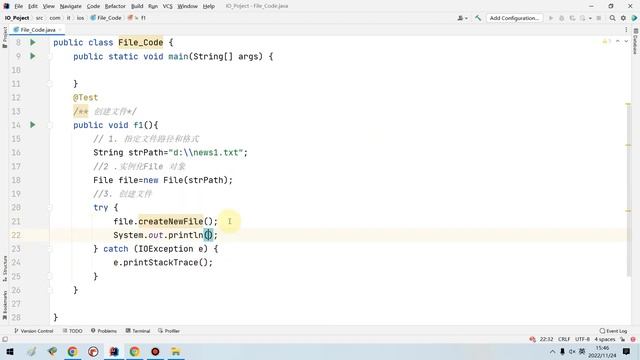Click the inspection warnings indicator
The image size is (640, 360).
coord(607,41)
